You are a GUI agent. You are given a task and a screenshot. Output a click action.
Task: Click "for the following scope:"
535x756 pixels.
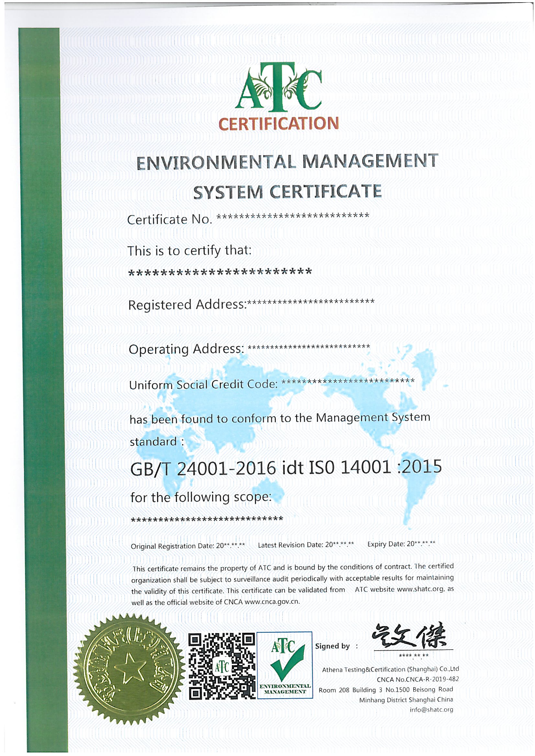coord(201,498)
